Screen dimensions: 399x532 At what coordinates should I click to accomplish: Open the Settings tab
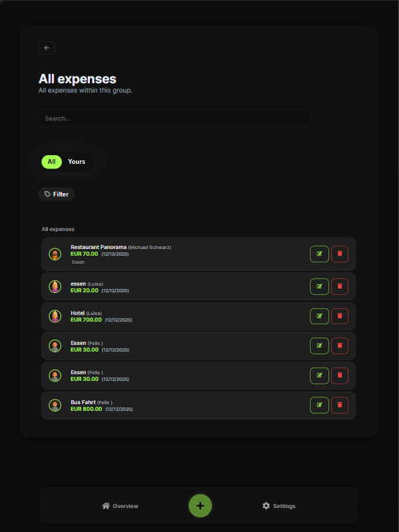pyautogui.click(x=279, y=506)
